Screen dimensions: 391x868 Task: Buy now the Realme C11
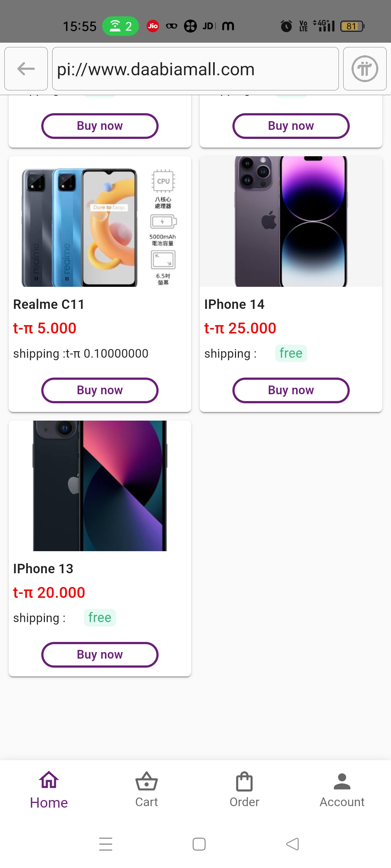[x=100, y=390]
